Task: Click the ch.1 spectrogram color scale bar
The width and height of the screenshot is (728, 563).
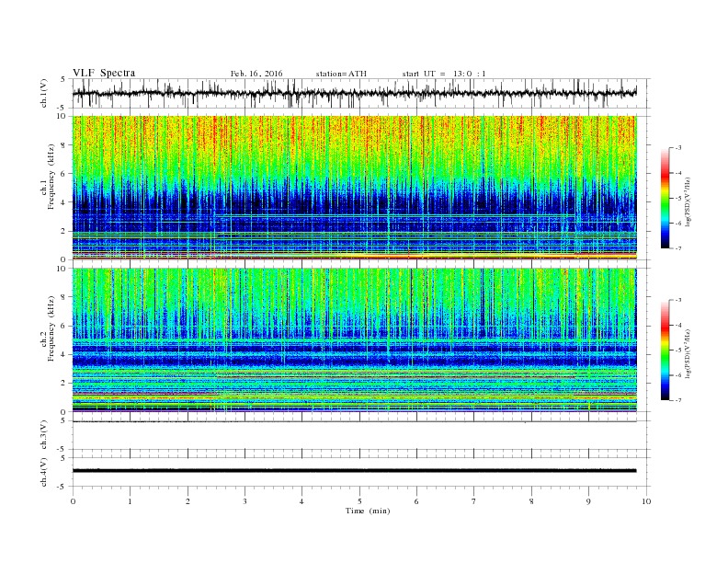Action: [665, 199]
